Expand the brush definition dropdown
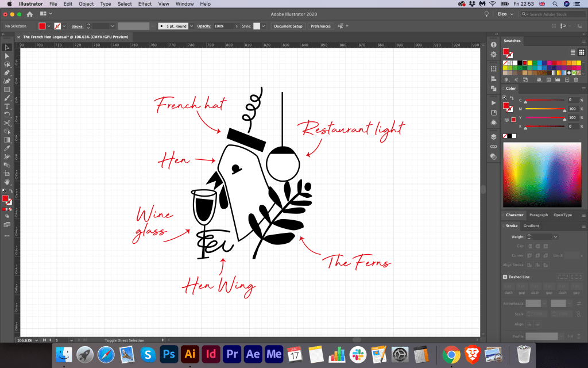This screenshot has height=368, width=588. 191,26
